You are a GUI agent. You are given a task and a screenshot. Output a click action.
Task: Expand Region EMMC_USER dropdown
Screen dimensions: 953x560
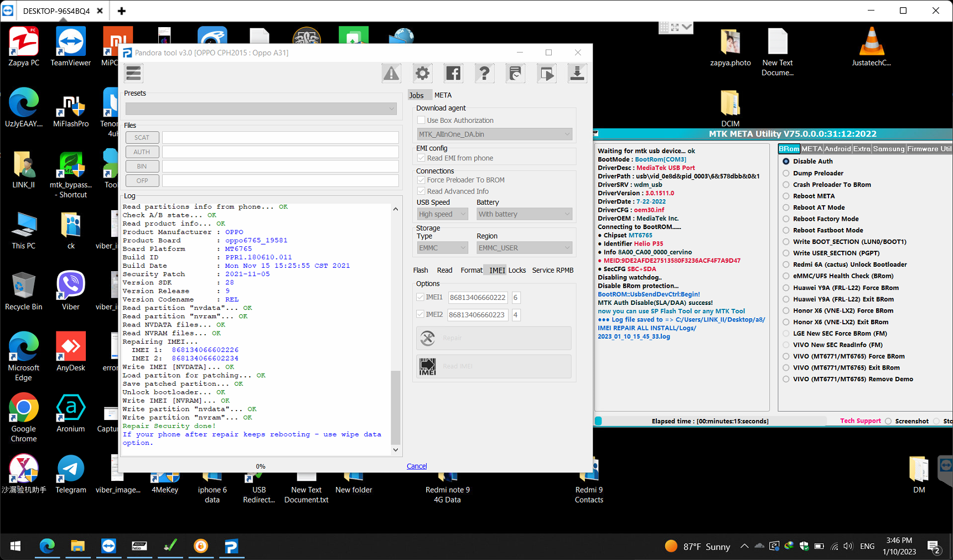pyautogui.click(x=524, y=248)
